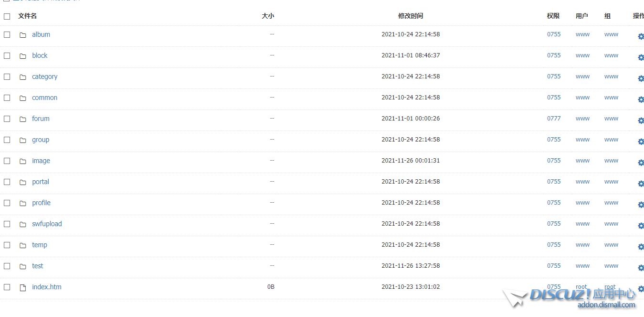Image resolution: width=644 pixels, height=317 pixels.
Task: Click the 0777 permission of forum
Action: point(554,119)
